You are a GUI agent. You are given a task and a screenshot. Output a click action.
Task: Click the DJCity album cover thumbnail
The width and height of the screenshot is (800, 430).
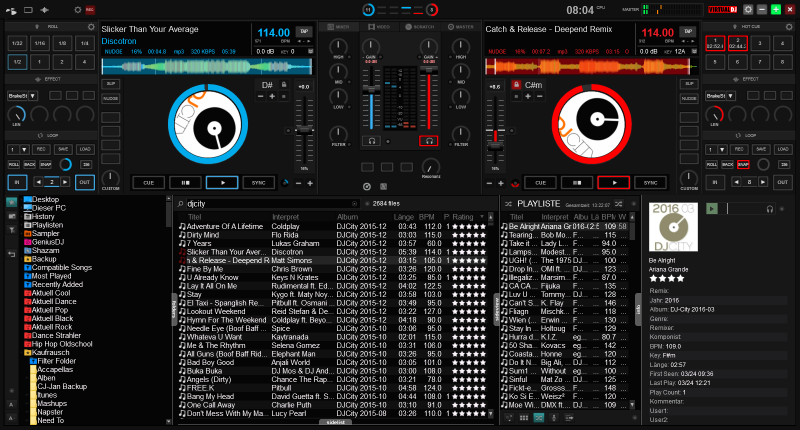673,227
